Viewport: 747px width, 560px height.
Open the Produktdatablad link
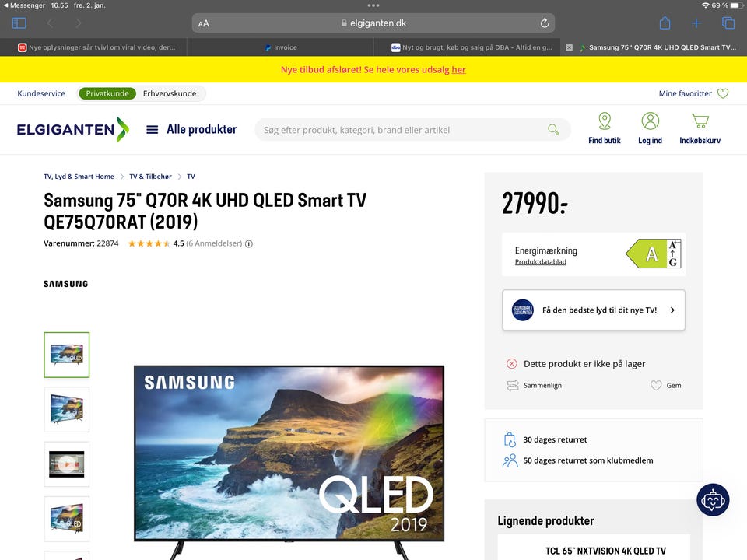tap(540, 262)
